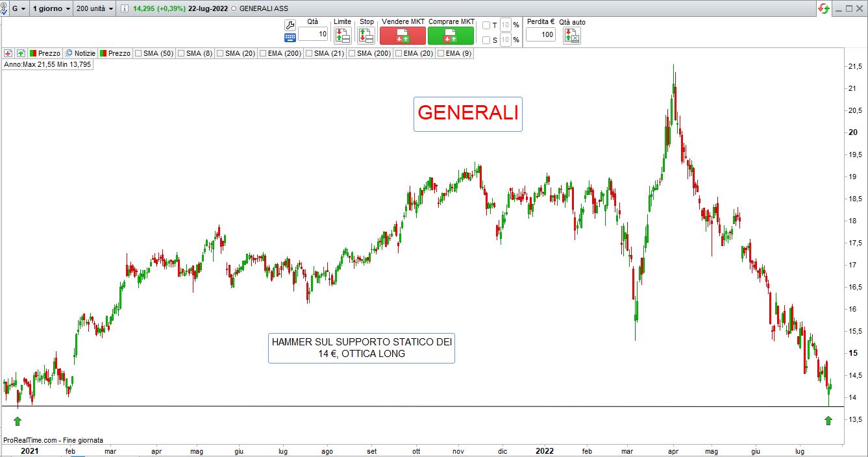This screenshot has width=868, height=457.
Task: Toggle the EMA (20) checkbox
Action: tap(399, 53)
